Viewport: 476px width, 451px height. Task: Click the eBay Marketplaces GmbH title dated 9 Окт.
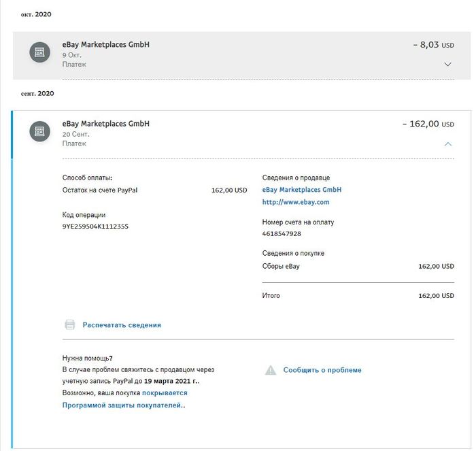pyautogui.click(x=105, y=45)
